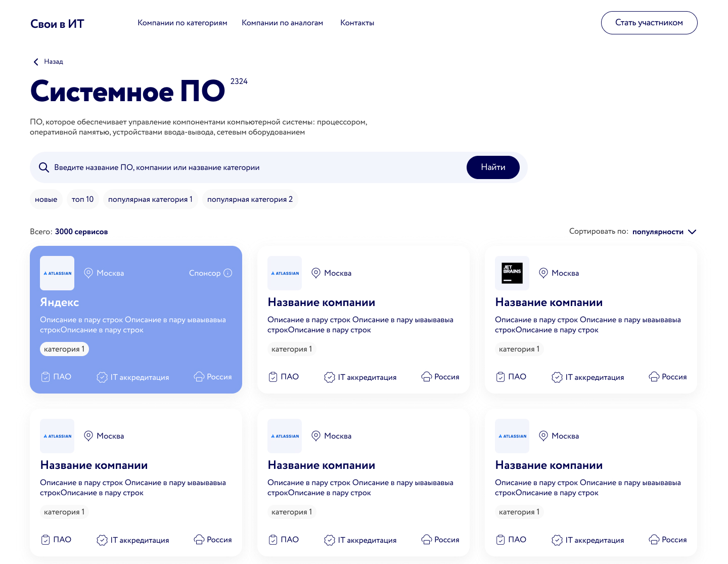Open Компании по категориям menu
This screenshot has height=564, width=728.
click(183, 23)
